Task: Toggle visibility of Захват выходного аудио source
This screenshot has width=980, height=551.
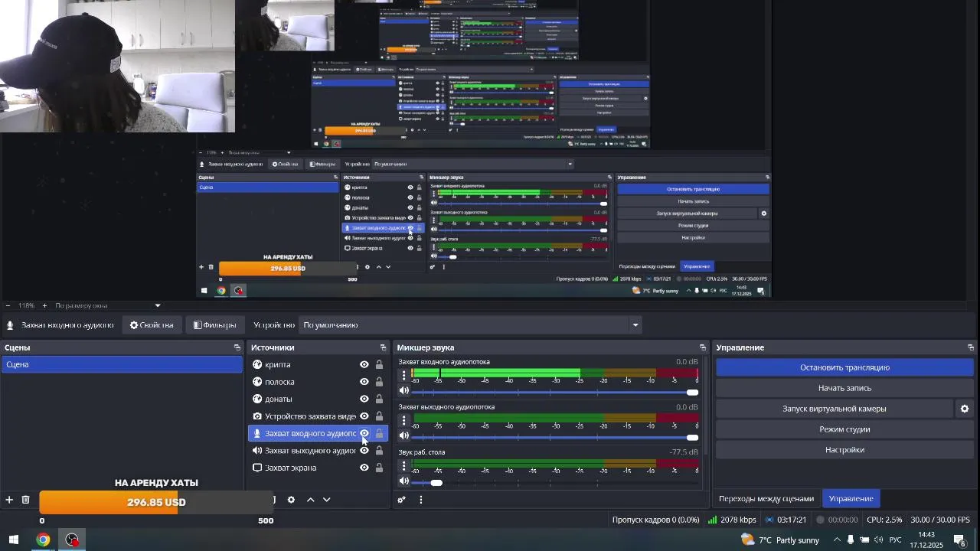Action: pos(364,451)
